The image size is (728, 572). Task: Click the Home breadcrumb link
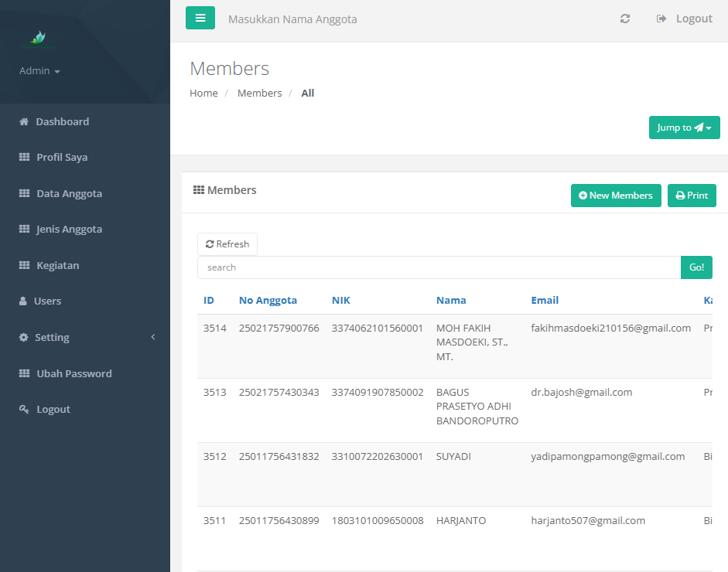[203, 93]
